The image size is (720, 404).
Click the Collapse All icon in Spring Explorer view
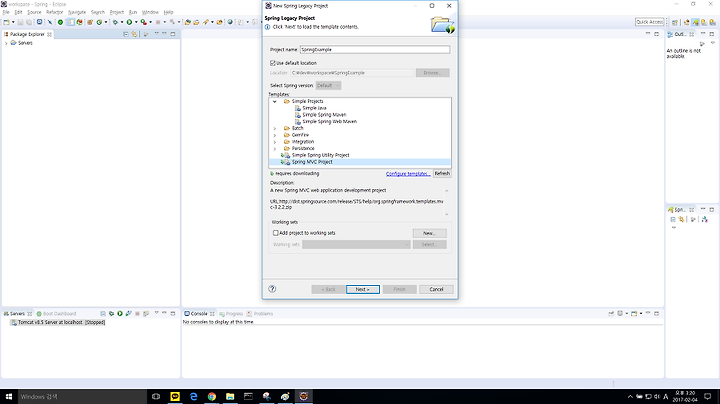pyautogui.click(x=673, y=219)
